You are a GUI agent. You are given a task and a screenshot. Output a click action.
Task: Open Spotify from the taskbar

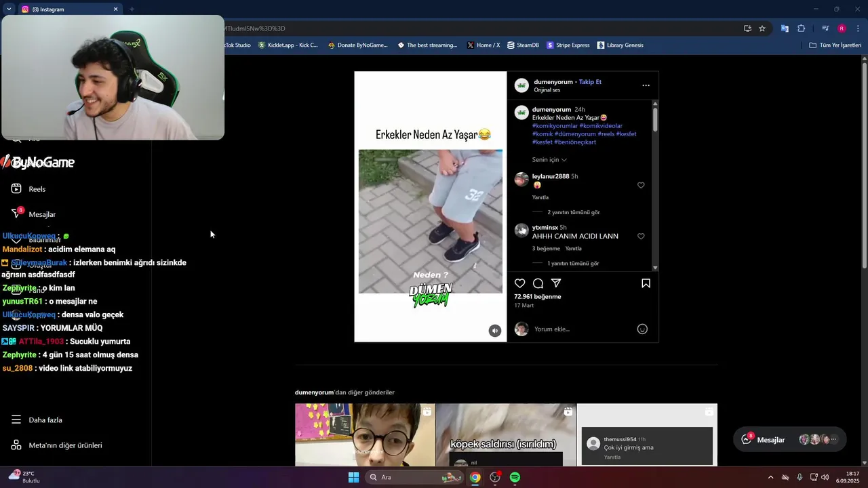pos(515,477)
